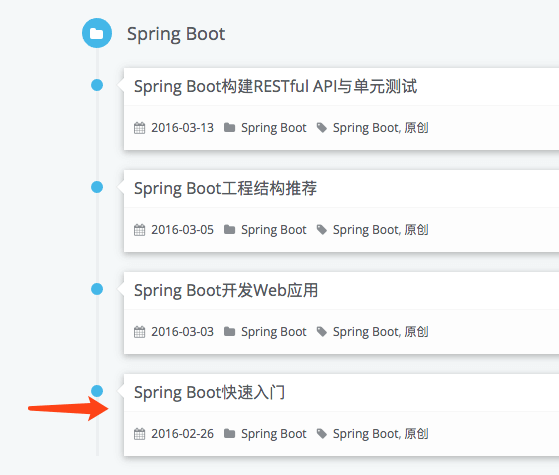
Task: Click folder icon in the 2016-03-03 post
Action: pos(229,331)
